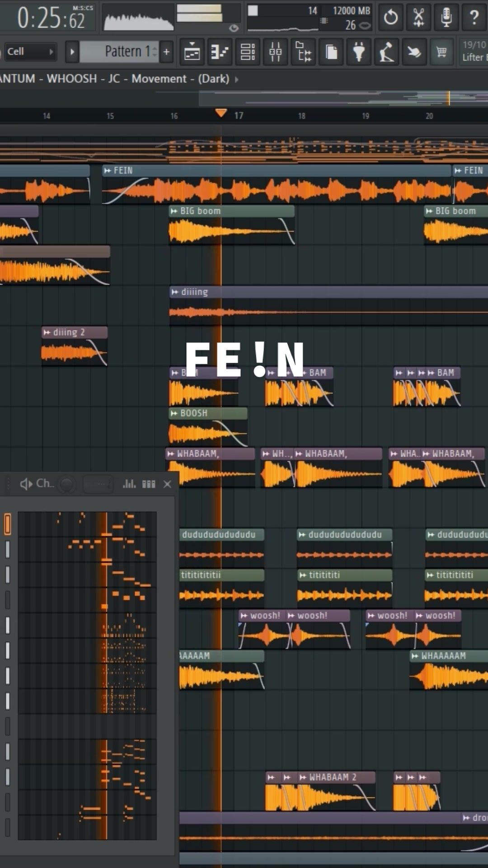The height and width of the screenshot is (868, 488).
Task: Select the tititititii clip title
Action: 201,575
